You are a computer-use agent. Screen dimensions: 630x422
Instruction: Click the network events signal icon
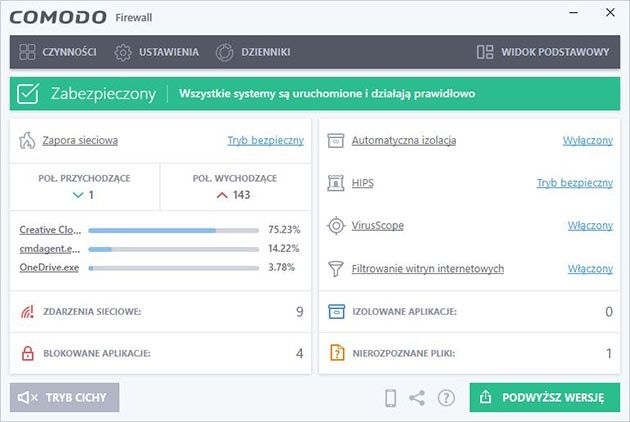coord(27,311)
